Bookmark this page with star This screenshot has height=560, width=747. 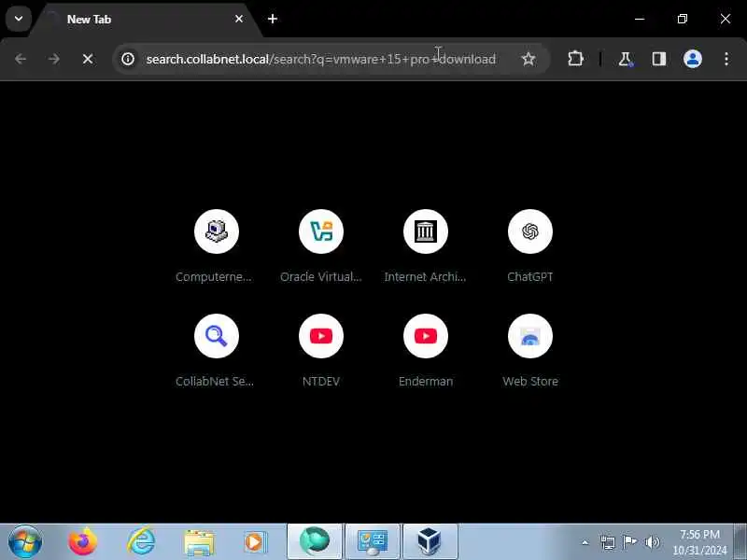click(x=529, y=59)
